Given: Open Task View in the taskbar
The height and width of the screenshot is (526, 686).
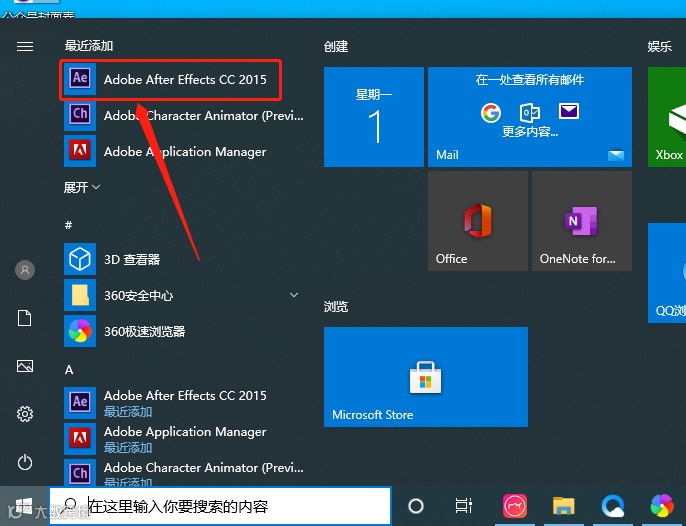Looking at the screenshot, I should 464,506.
